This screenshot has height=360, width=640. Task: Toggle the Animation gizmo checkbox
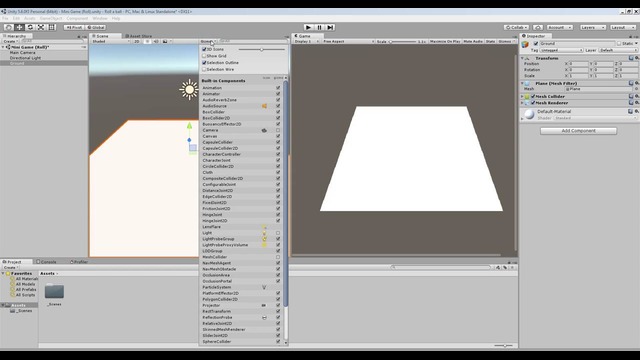pos(278,88)
